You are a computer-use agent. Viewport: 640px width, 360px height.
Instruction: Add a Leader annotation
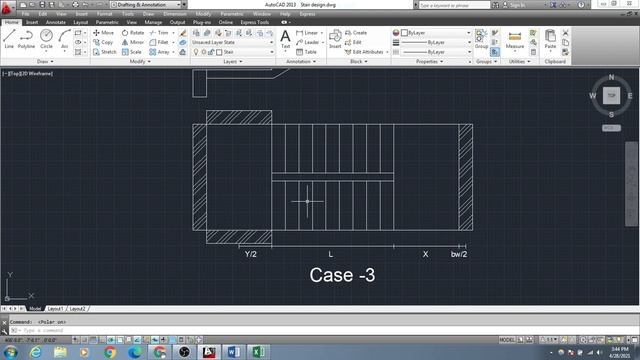[307, 42]
